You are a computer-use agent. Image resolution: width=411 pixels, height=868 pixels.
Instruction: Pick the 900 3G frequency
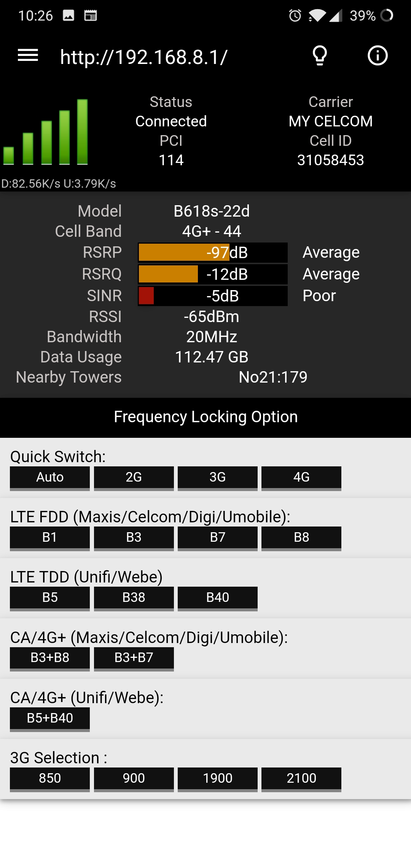(x=134, y=779)
